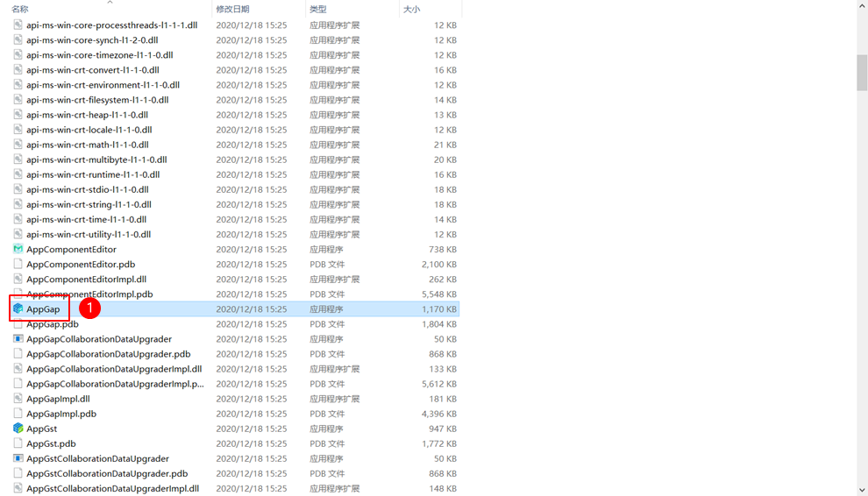Click the 133 KB size value
The height and width of the screenshot is (496, 868).
[x=443, y=369]
